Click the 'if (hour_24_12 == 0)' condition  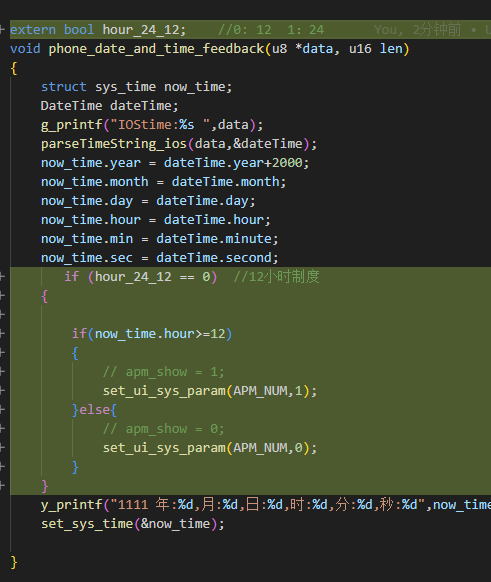(x=141, y=277)
